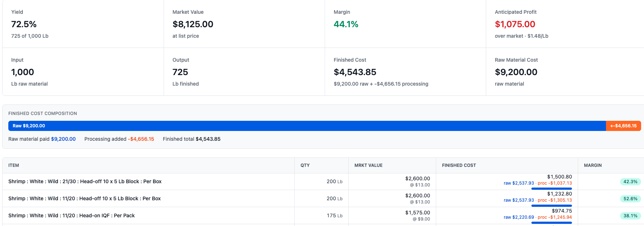The height and width of the screenshot is (226, 644).
Task: Sort by QTY column header
Action: pos(305,165)
